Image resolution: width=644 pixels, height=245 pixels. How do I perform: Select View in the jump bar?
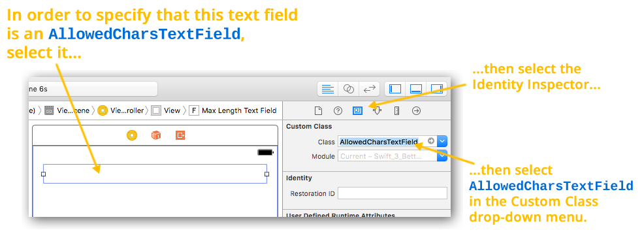[x=166, y=110]
